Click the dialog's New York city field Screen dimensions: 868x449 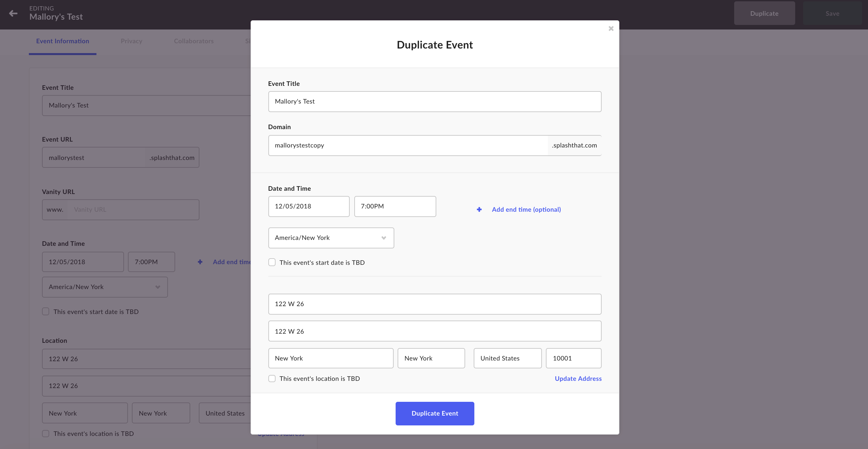(331, 358)
